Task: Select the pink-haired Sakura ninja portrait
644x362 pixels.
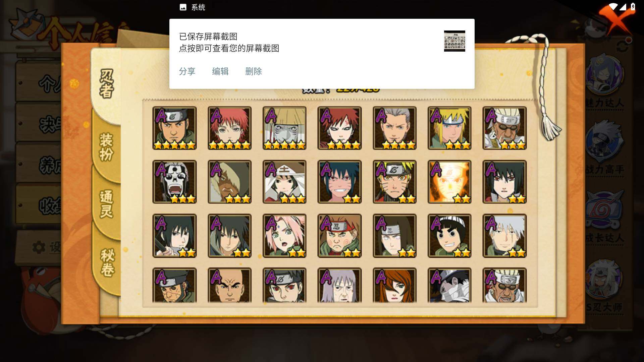Action: pyautogui.click(x=284, y=236)
